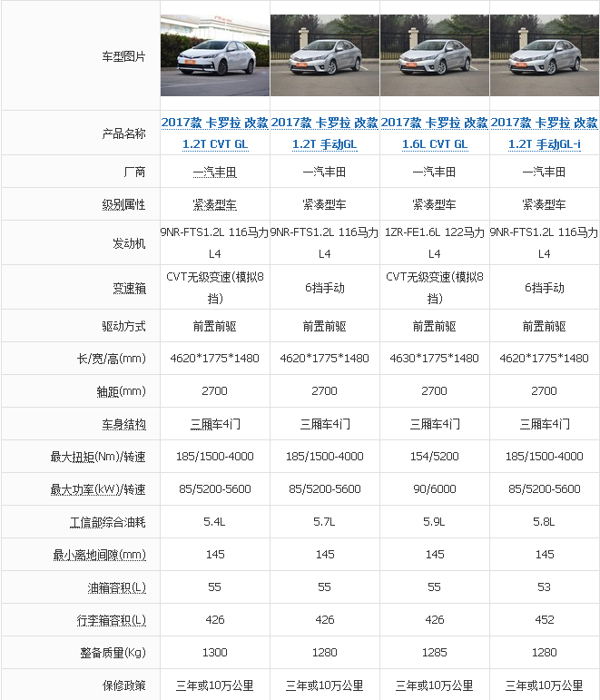Open the 2017款 卡罗拉 改款 1.6L CVT GL link

pyautogui.click(x=435, y=133)
